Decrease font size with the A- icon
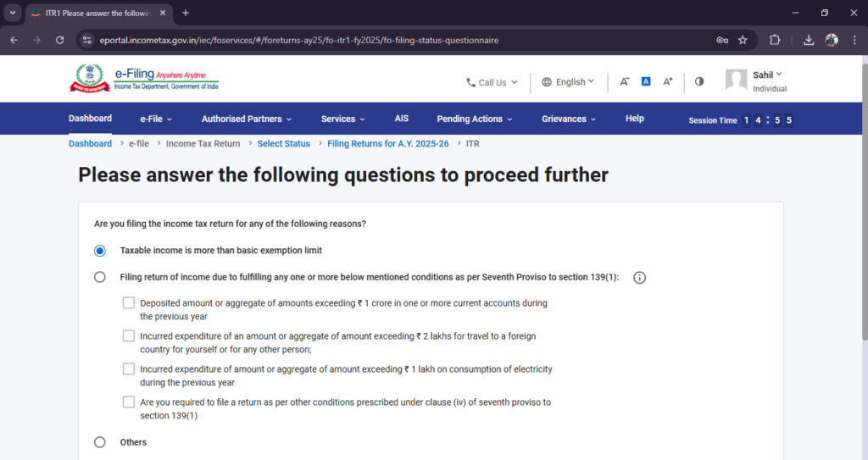 click(625, 81)
